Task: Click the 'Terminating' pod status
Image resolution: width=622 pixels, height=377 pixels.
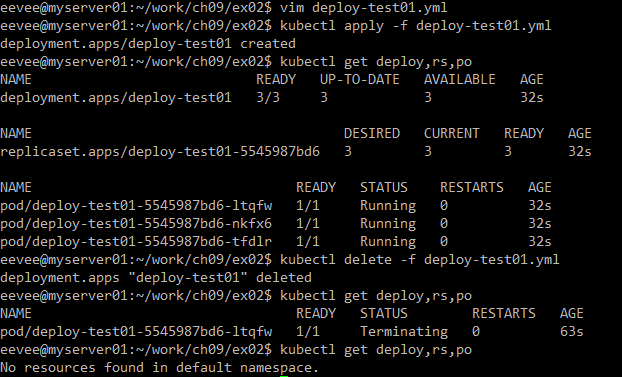Action: 404,332
